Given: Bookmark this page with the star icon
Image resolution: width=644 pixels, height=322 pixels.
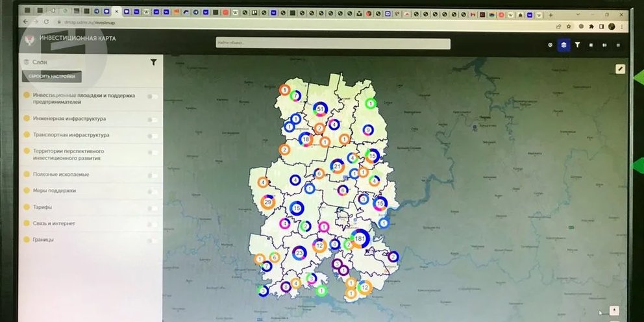Looking at the screenshot, I should click(x=569, y=26).
